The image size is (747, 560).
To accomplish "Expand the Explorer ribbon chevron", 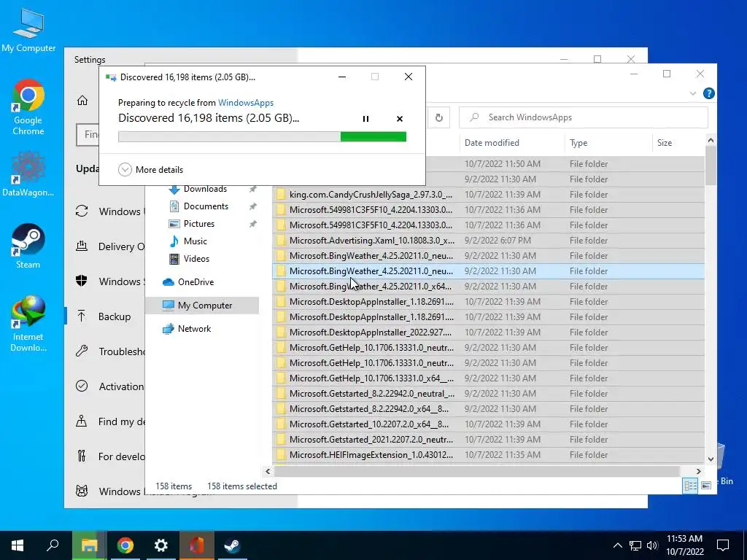I will (693, 94).
